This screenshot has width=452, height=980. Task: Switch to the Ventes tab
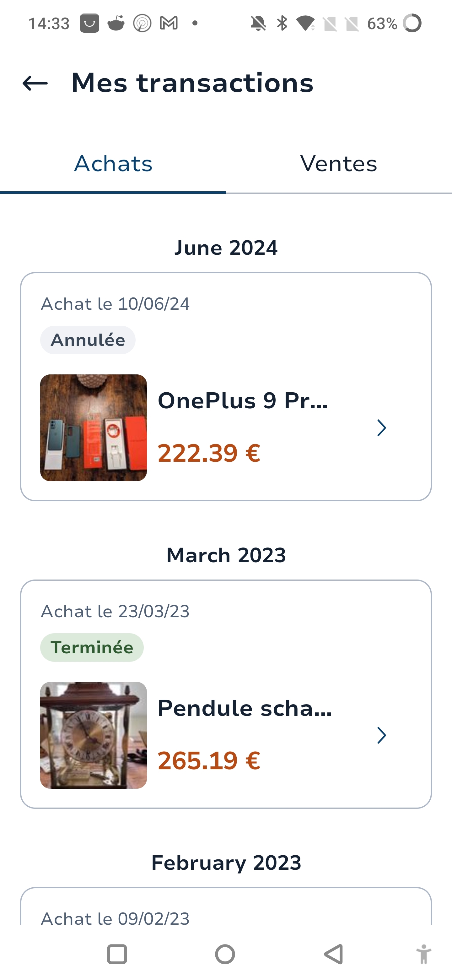[x=339, y=164]
